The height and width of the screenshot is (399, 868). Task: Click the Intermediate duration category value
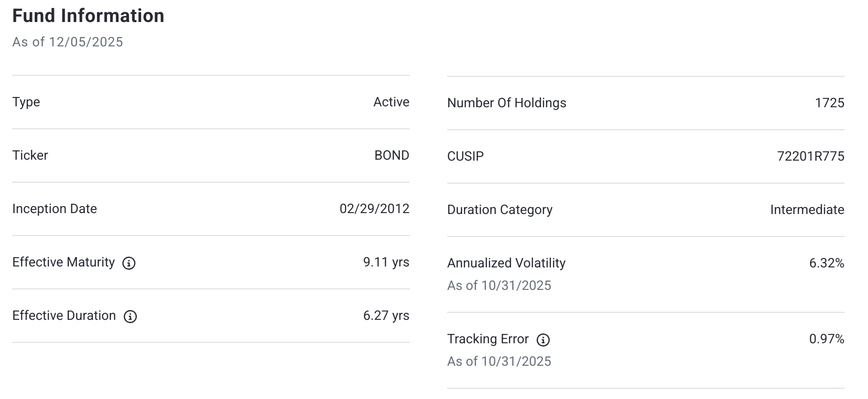(807, 210)
